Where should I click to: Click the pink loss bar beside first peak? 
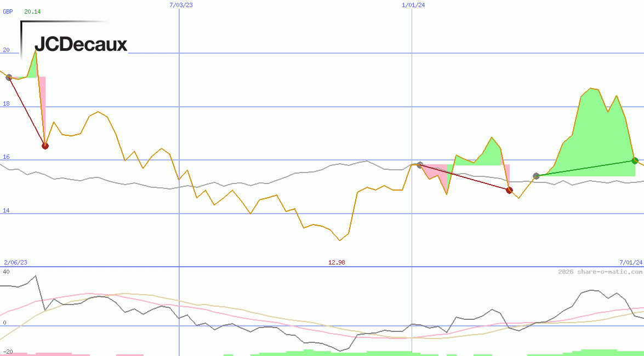(42, 110)
